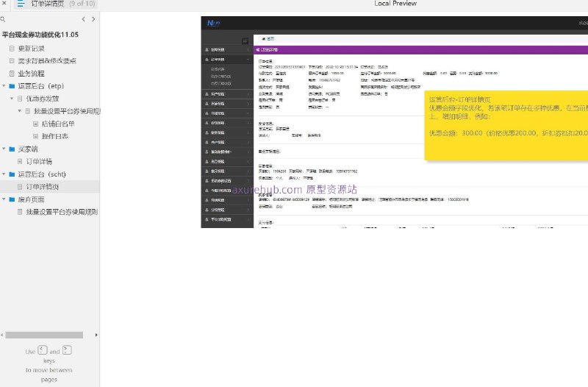Collapse the 运营后台 (etp) folder arrow
This screenshot has height=387, width=588.
pos(4,86)
